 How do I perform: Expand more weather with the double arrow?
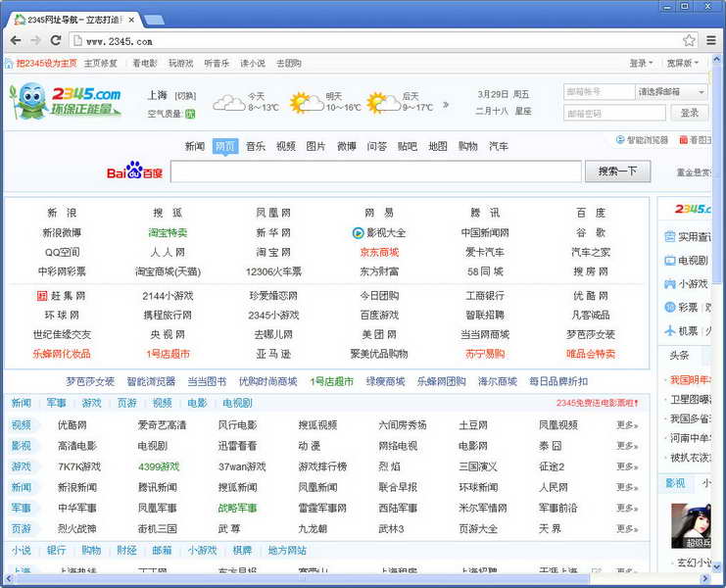click(x=446, y=105)
